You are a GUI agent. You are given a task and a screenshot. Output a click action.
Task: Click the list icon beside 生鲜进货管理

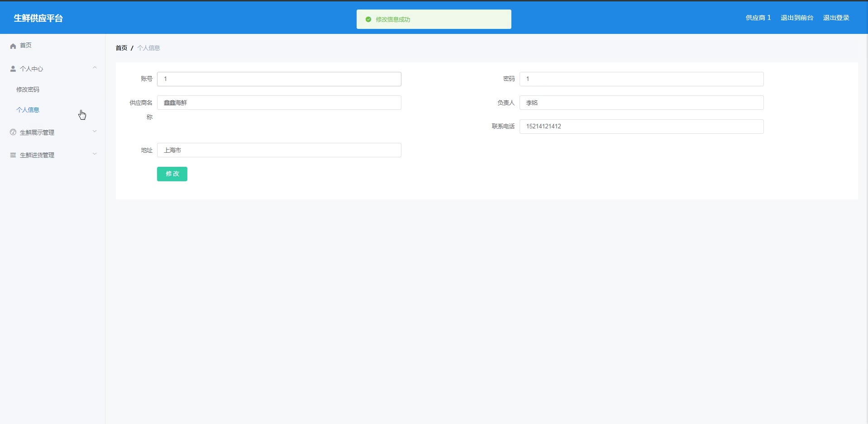(13, 155)
